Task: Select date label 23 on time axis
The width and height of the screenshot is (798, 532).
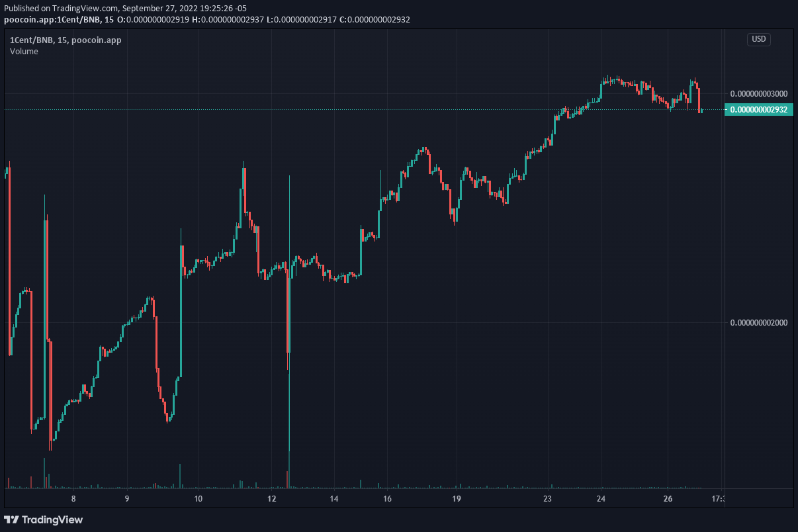Action: point(547,498)
